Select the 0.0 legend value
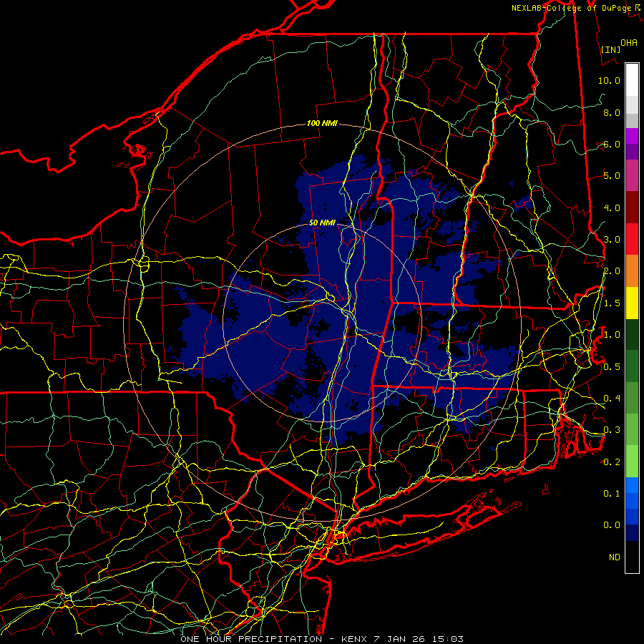Screen dimensions: 644x644 tap(612, 525)
